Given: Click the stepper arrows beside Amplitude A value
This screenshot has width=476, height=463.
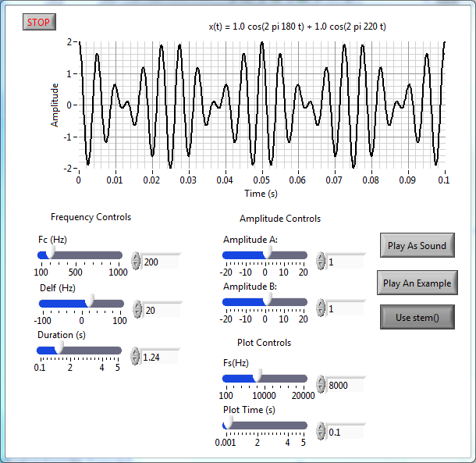Looking at the screenshot, I should pyautogui.click(x=321, y=262).
